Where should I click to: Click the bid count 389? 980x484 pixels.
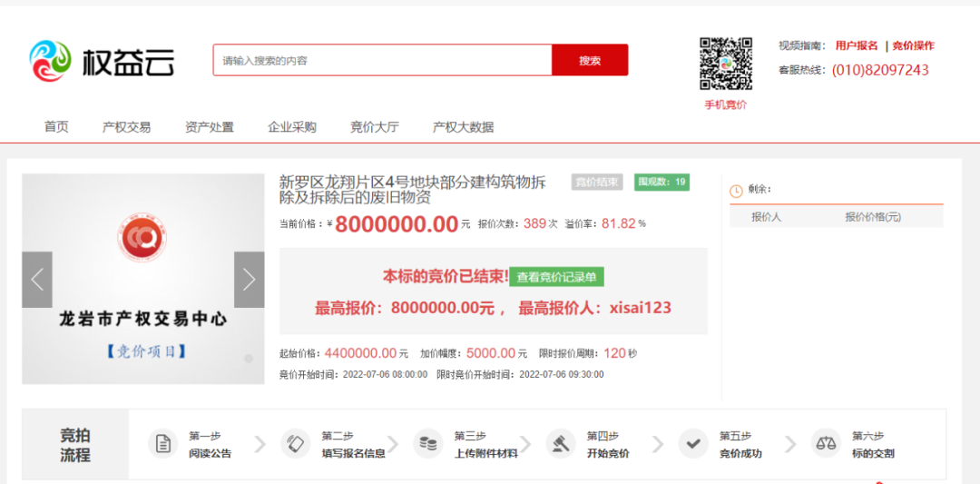[535, 223]
